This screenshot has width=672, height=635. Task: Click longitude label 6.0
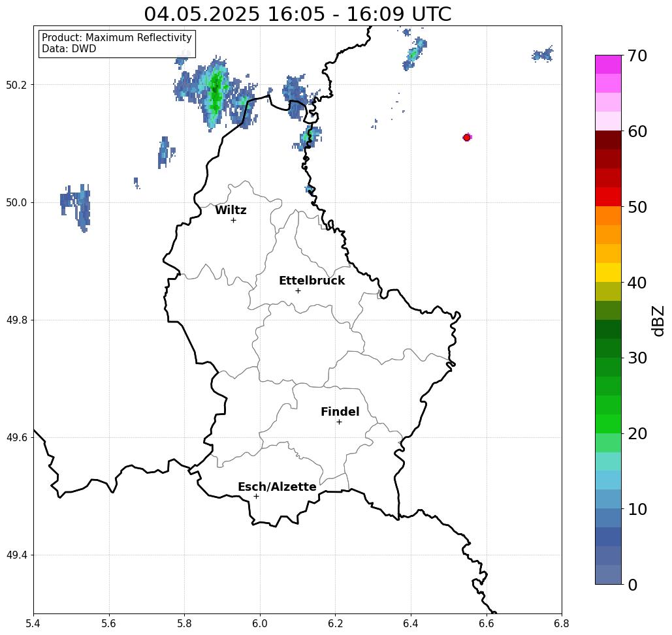coord(260,623)
